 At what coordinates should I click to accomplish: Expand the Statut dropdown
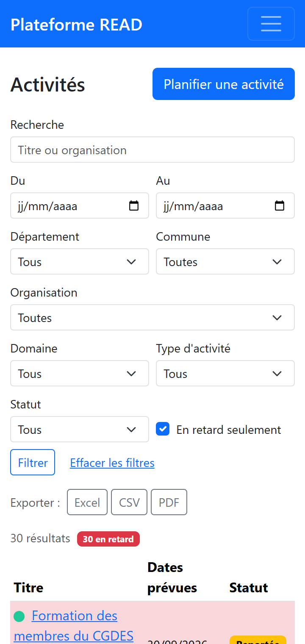click(x=80, y=429)
